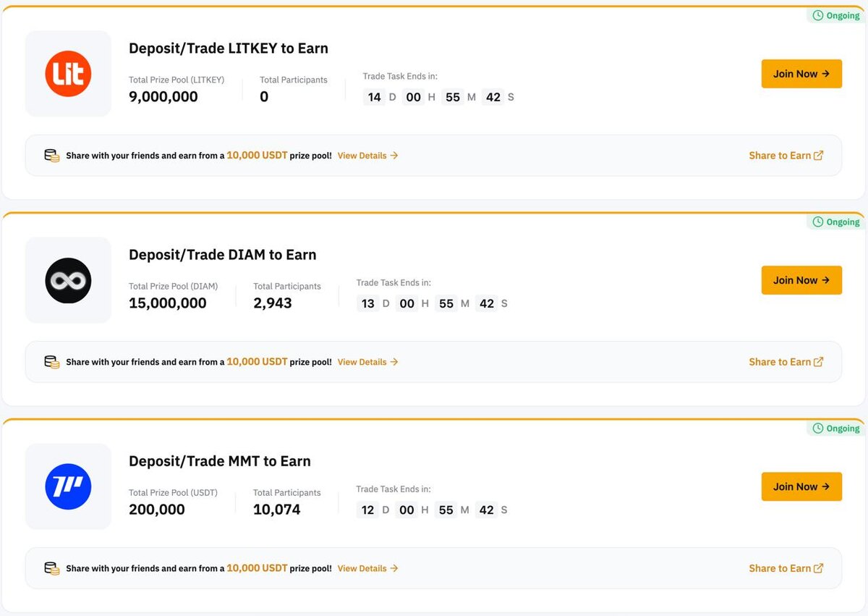Click the Ongoing status text on LITKEY card

[x=843, y=15]
